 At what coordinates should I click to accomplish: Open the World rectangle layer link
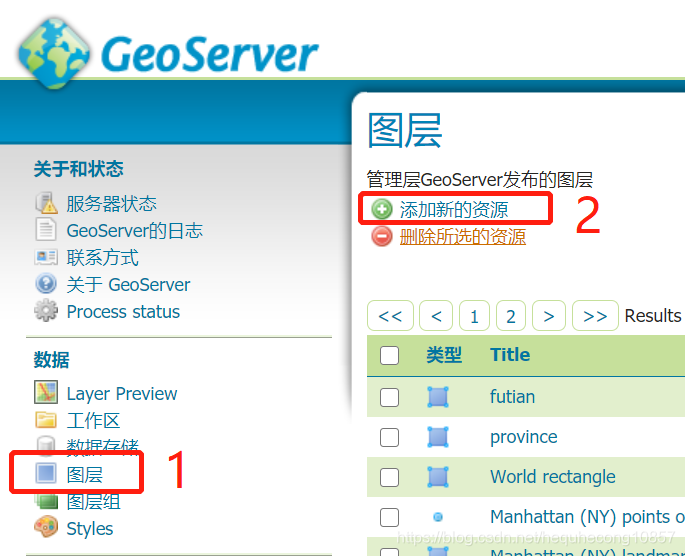[553, 477]
